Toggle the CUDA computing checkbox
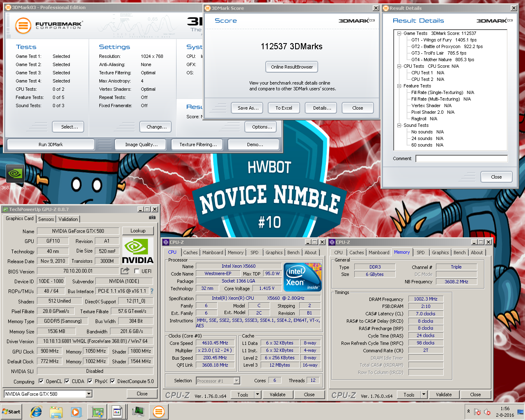This screenshot has width=525, height=420. (67, 381)
